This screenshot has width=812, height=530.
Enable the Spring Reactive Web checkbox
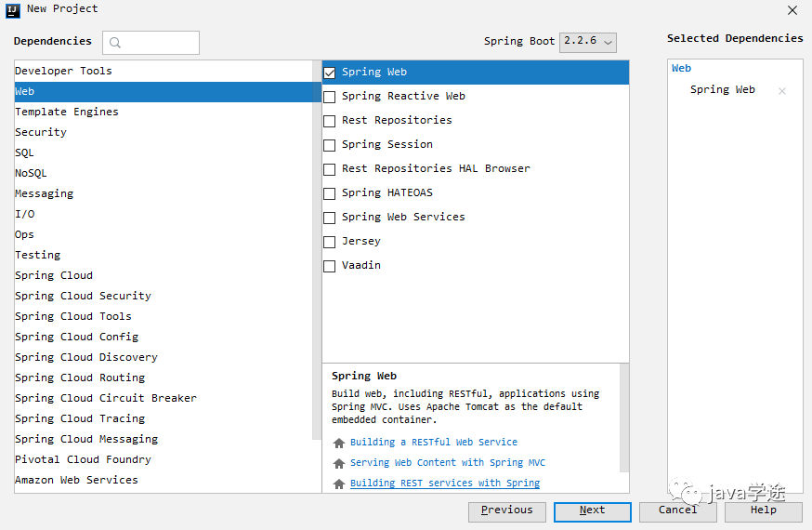(x=330, y=97)
